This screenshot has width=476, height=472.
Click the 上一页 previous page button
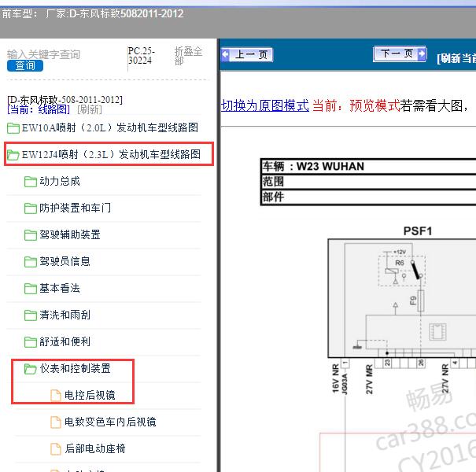[247, 55]
